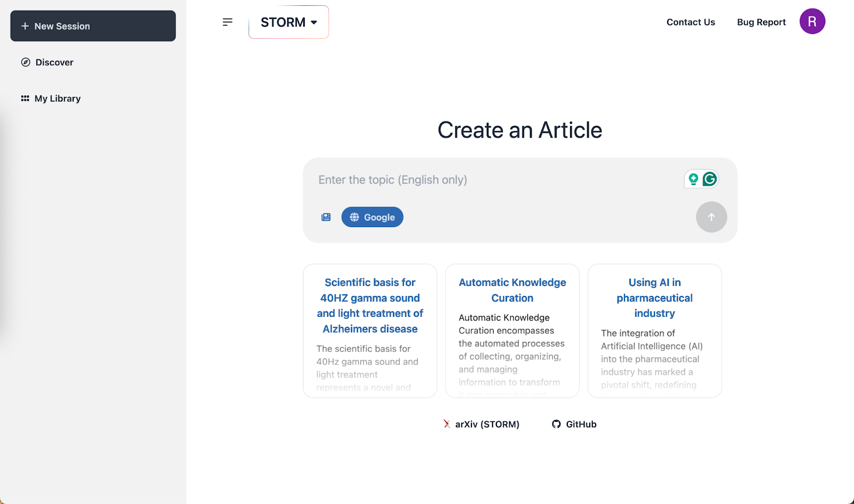Screen dimensions: 854x504
Task: Toggle the sidebar with the hamburger icon
Action: point(227,22)
